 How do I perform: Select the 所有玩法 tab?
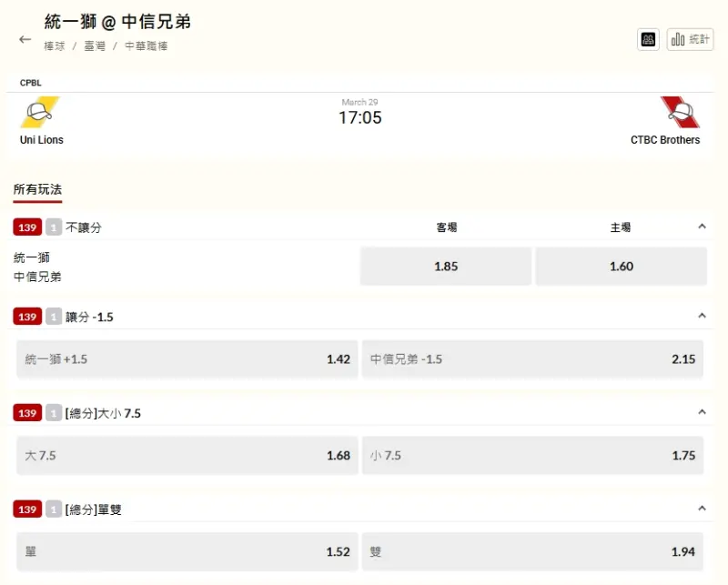[37, 189]
